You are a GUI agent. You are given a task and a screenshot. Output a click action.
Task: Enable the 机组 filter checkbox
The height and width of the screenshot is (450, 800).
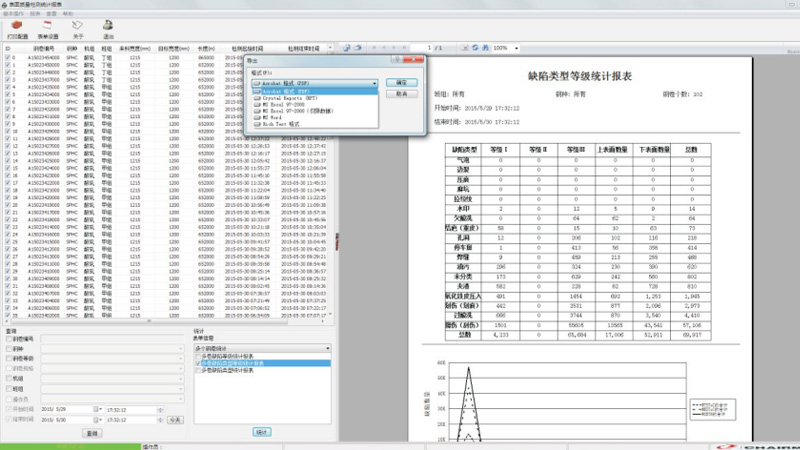(9, 379)
